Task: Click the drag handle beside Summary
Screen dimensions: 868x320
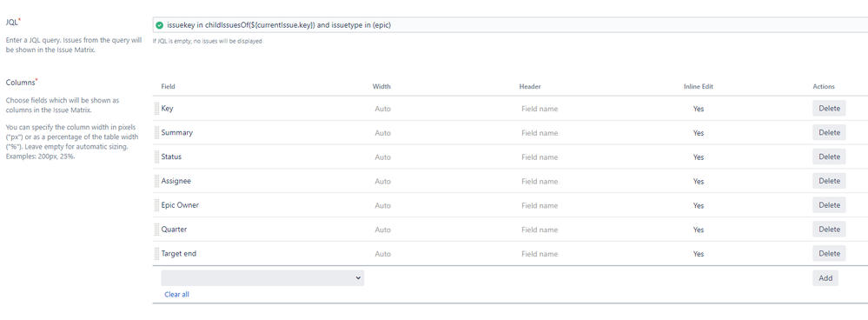Action: click(x=156, y=133)
